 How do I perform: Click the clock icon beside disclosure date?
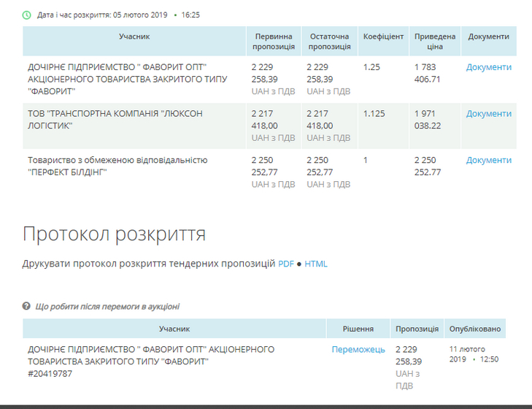point(27,15)
